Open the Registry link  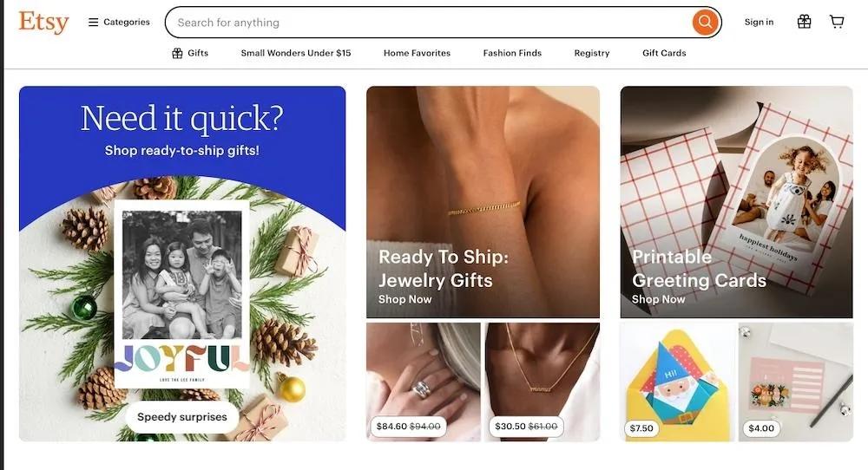pos(592,53)
